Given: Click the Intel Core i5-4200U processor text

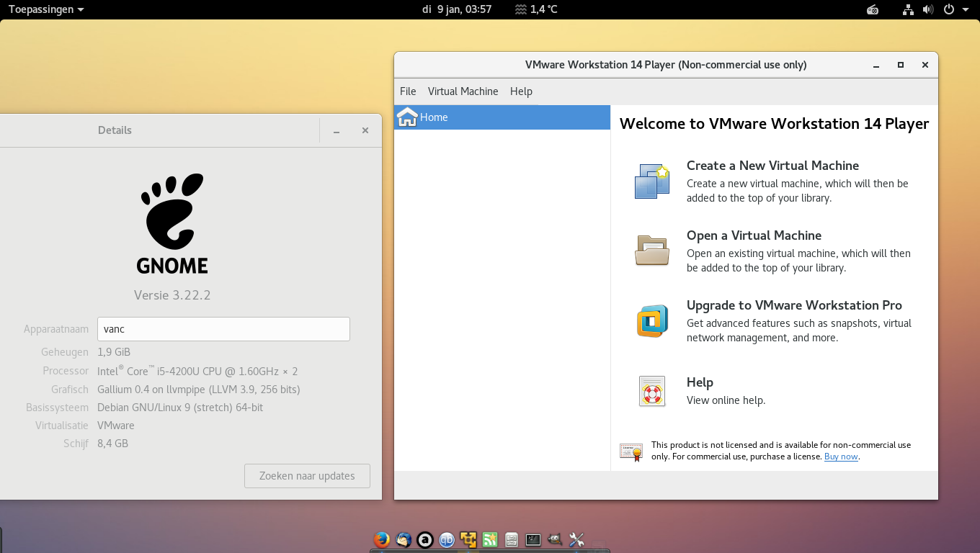Looking at the screenshot, I should (197, 371).
